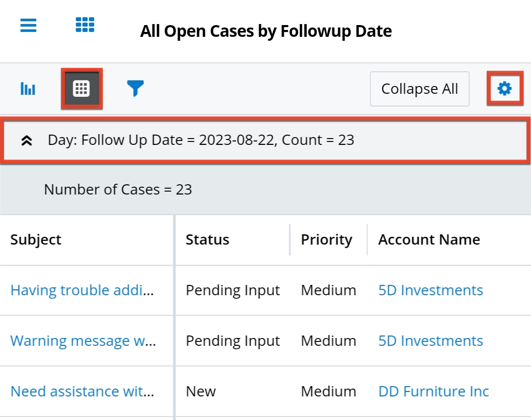Sort by the Priority column
The image size is (531, 420).
click(x=326, y=240)
